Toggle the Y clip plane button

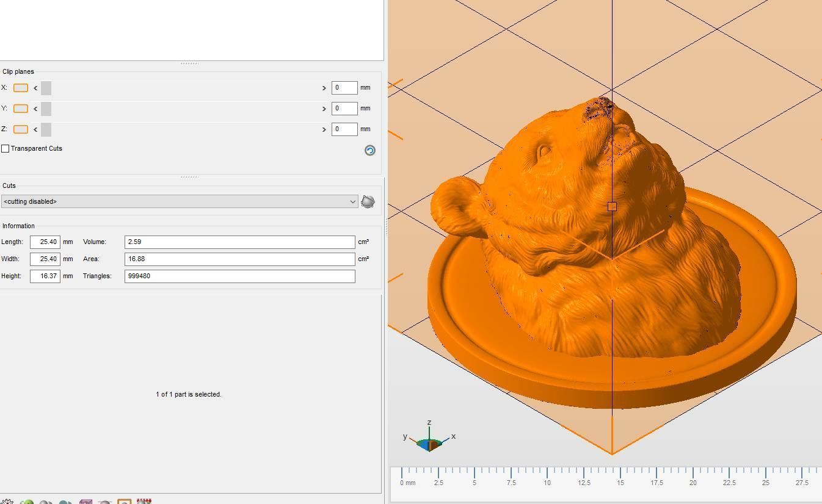21,109
